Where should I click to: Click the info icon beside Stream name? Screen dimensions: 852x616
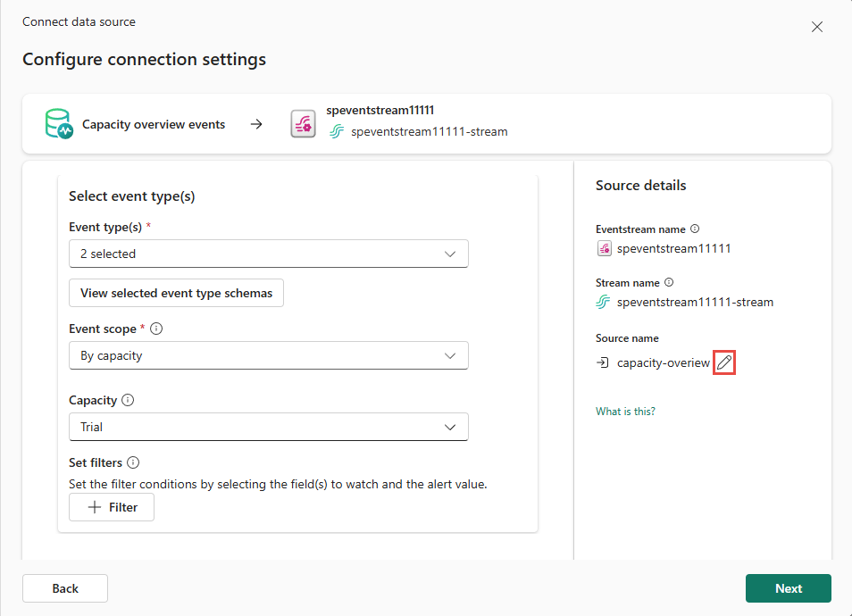669,282
